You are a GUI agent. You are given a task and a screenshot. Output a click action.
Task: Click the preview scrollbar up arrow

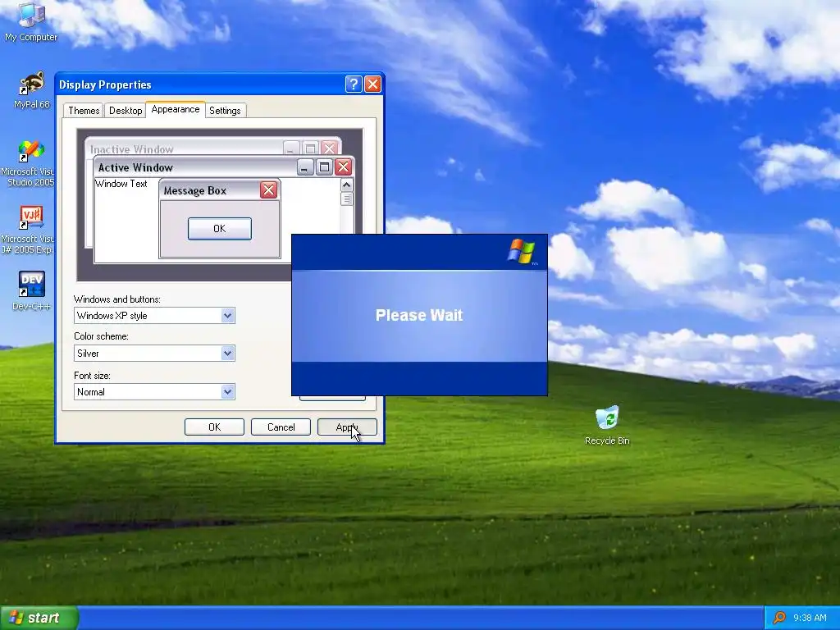[347, 185]
